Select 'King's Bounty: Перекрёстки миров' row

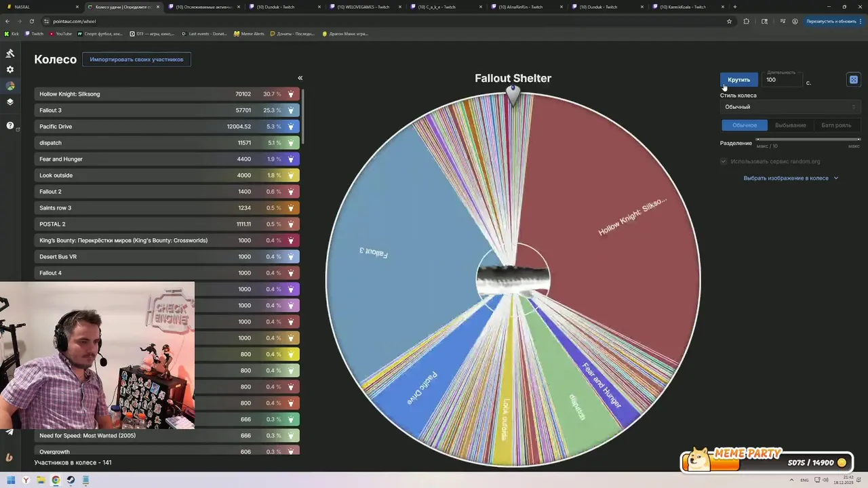coord(167,241)
